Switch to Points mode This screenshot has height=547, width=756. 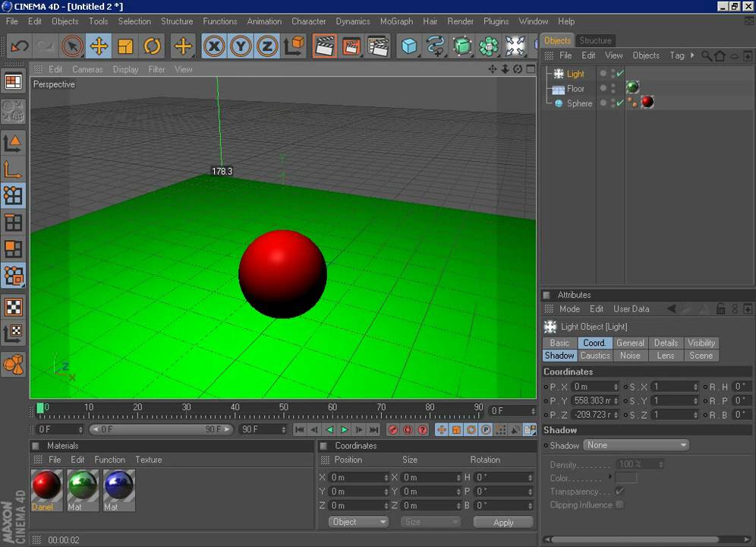(13, 196)
